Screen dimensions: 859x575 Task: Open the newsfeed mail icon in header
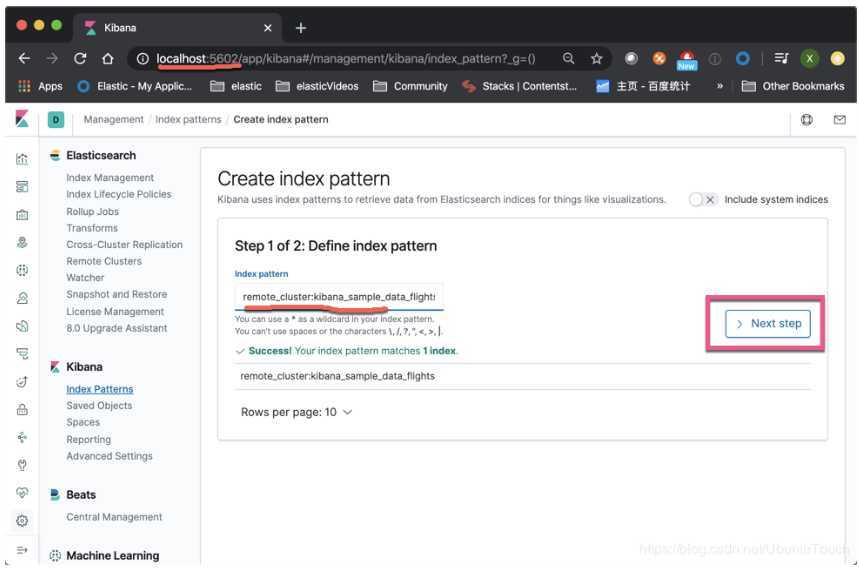pyautogui.click(x=839, y=119)
